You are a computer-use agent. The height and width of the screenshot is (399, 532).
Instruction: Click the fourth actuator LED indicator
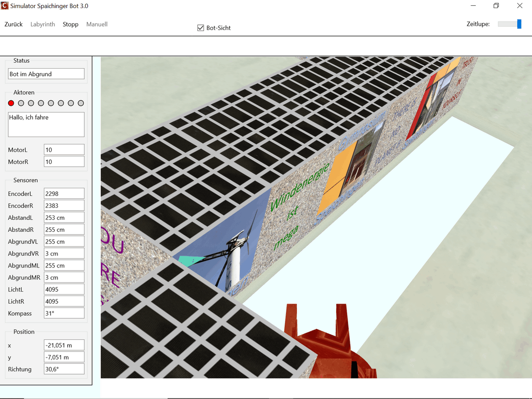tap(41, 103)
